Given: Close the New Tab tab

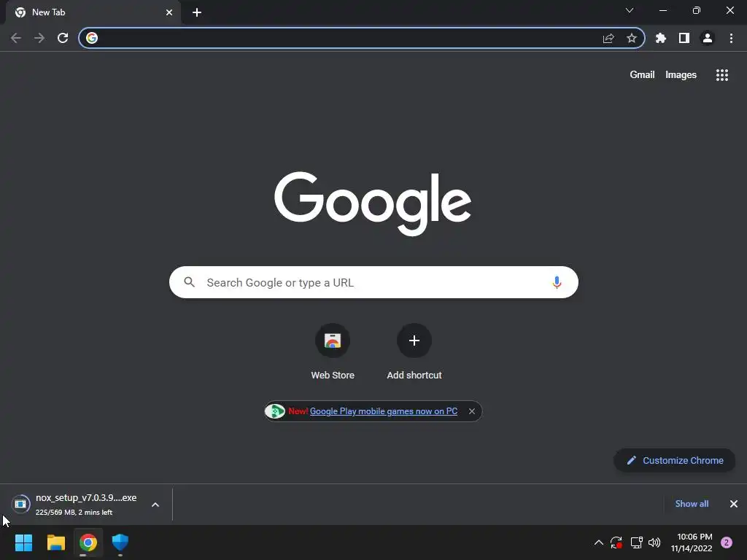Looking at the screenshot, I should [169, 12].
